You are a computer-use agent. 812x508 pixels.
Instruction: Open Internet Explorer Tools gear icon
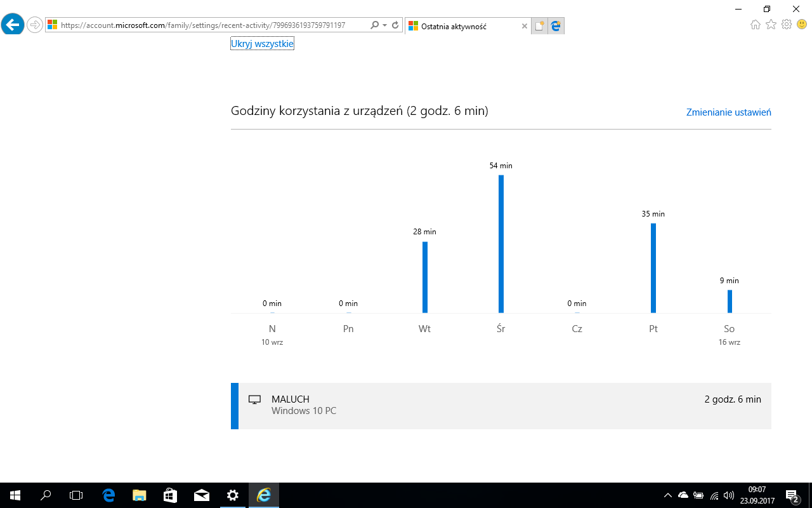point(787,25)
